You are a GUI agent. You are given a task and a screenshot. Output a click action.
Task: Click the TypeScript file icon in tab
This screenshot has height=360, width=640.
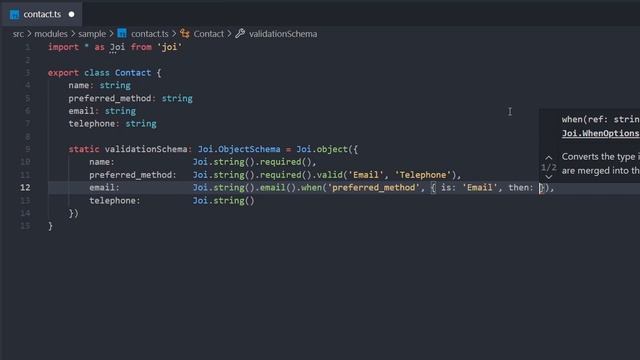(x=15, y=15)
